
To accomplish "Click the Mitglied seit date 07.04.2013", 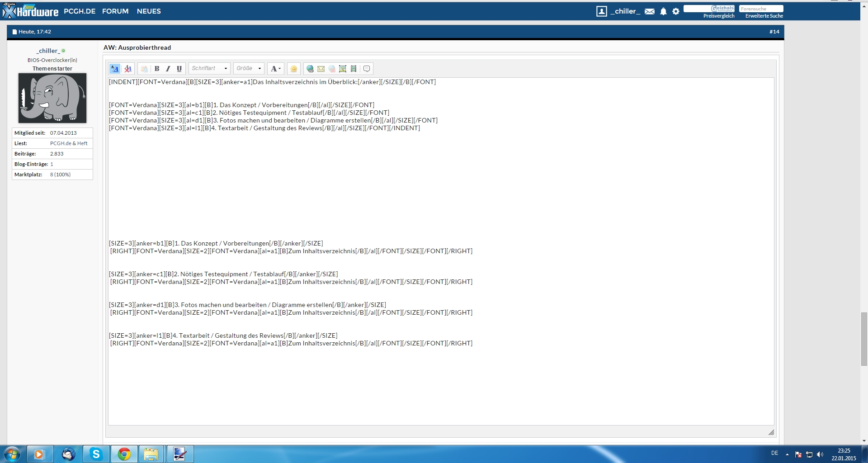I will coord(63,133).
